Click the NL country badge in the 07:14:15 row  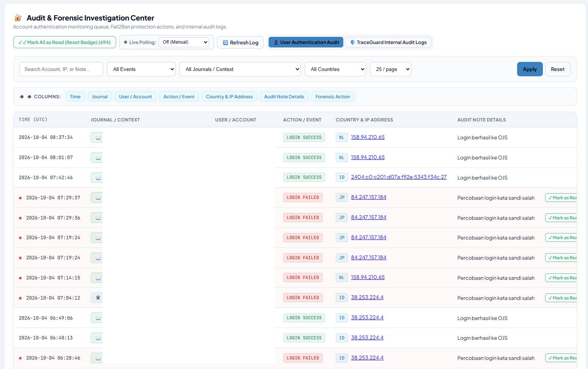pos(342,278)
